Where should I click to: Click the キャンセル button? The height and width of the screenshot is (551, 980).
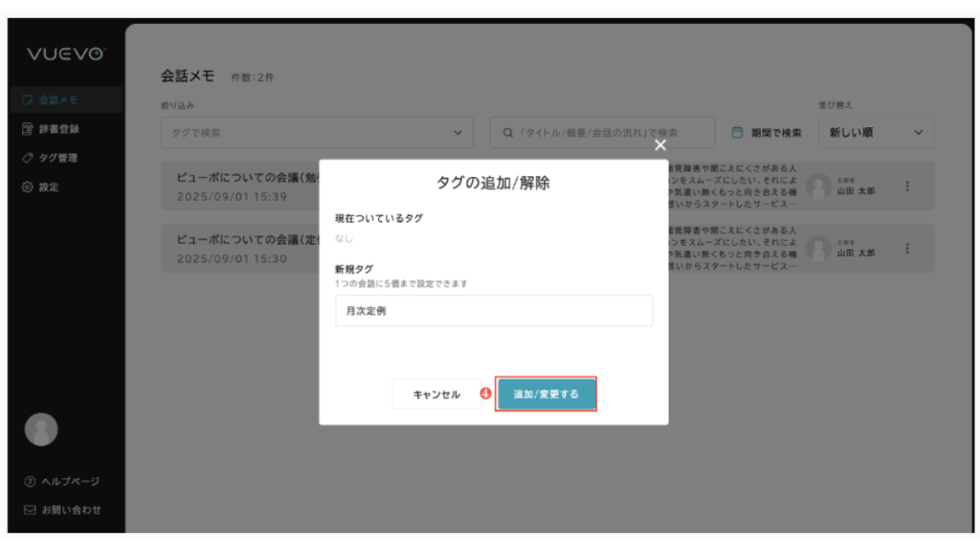436,394
